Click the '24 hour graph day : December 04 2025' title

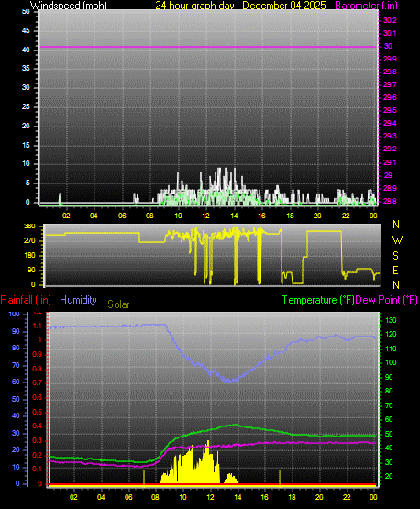pos(240,6)
